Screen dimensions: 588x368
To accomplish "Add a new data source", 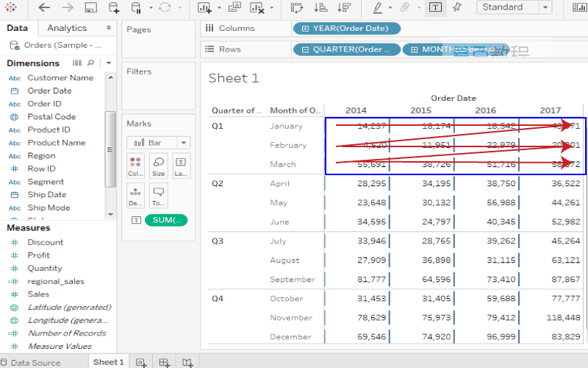I will (x=114, y=7).
